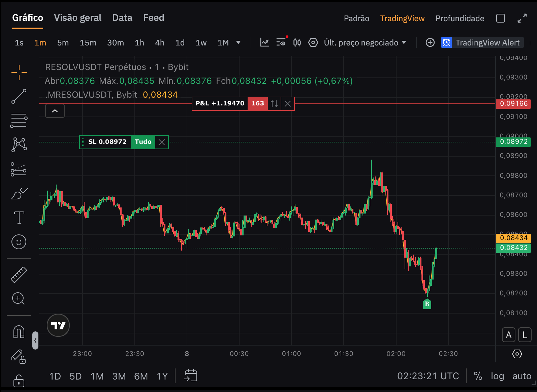Switch to the Visão geral tab
The height and width of the screenshot is (392, 537).
(x=77, y=18)
